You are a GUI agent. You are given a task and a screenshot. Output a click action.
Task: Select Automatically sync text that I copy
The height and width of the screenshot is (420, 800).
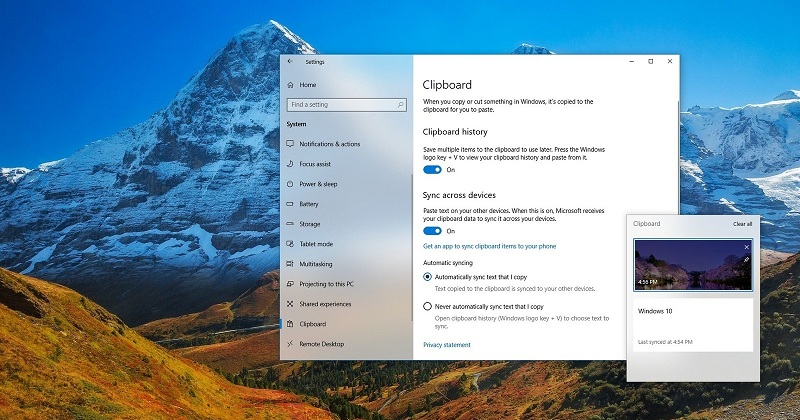click(428, 277)
